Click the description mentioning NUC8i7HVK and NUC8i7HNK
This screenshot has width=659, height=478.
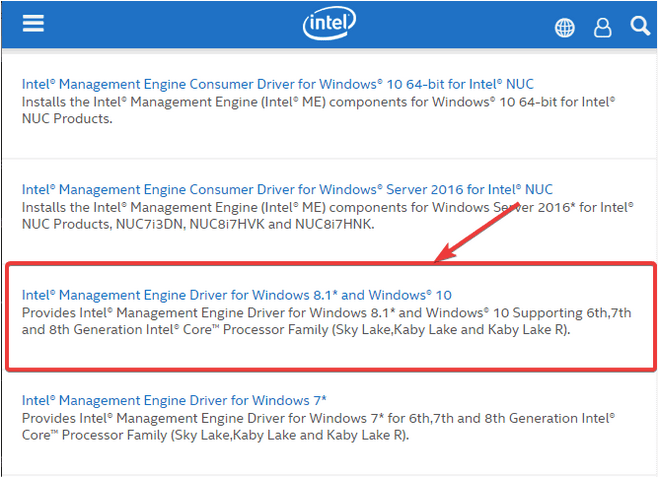[x=327, y=216]
